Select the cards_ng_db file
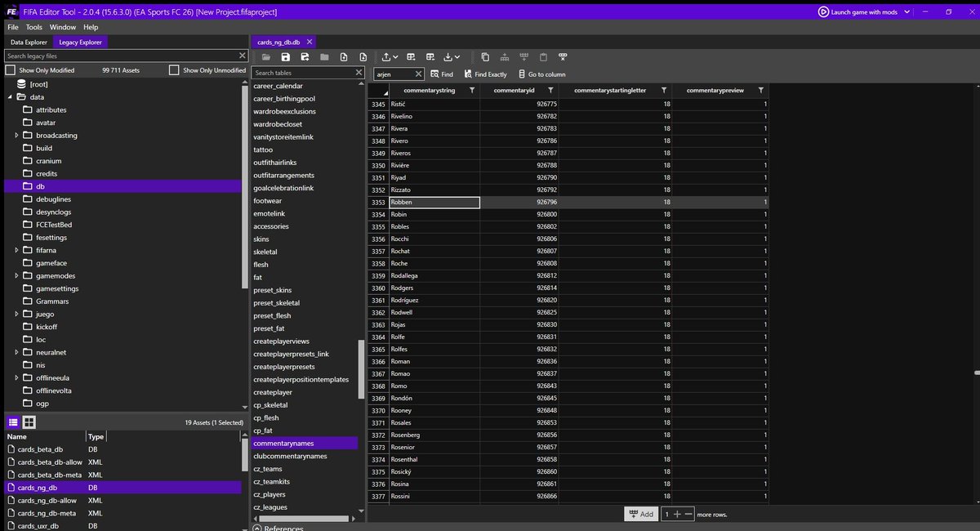Image resolution: width=980 pixels, height=531 pixels. pyautogui.click(x=122, y=488)
